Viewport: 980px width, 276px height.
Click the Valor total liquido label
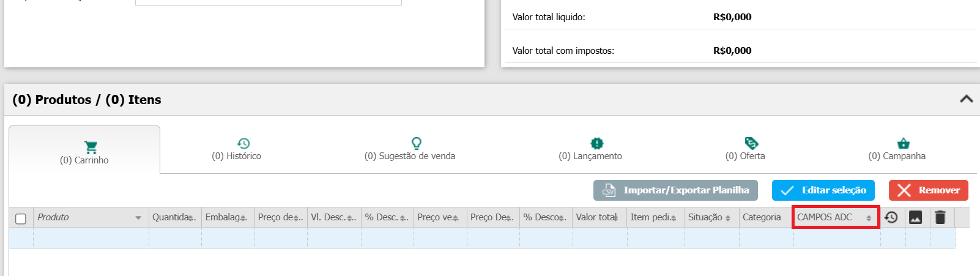click(549, 17)
